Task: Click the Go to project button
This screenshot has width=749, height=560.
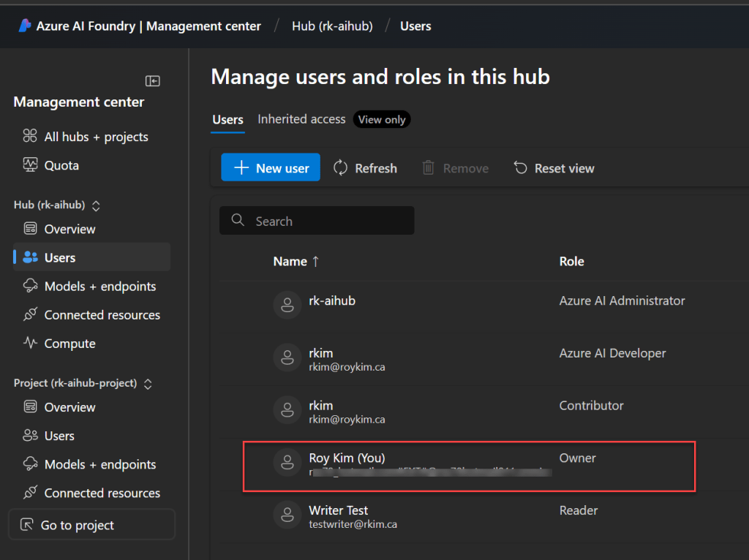Action: 91,525
